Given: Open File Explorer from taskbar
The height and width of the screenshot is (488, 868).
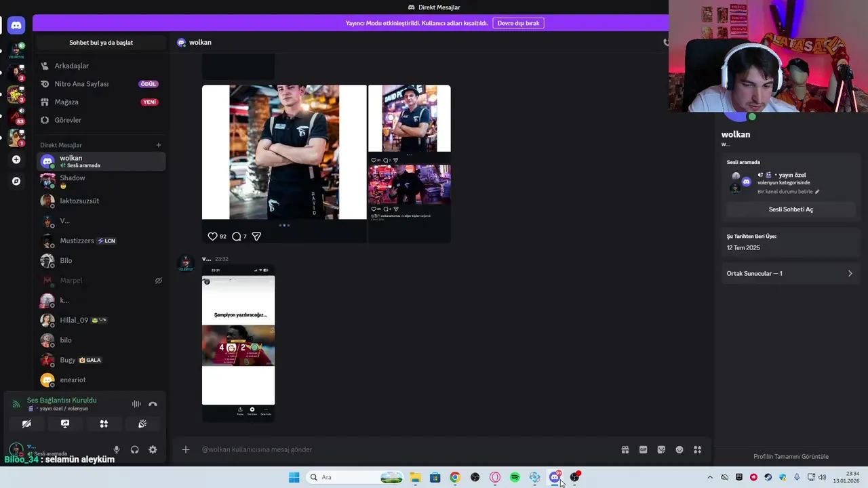Looking at the screenshot, I should 415,477.
